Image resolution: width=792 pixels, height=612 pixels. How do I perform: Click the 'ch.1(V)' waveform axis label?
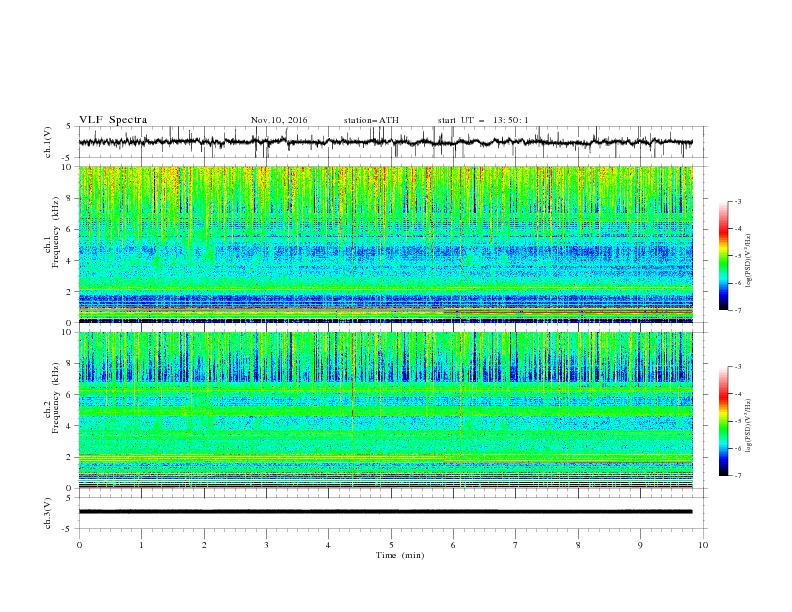[x=48, y=142]
